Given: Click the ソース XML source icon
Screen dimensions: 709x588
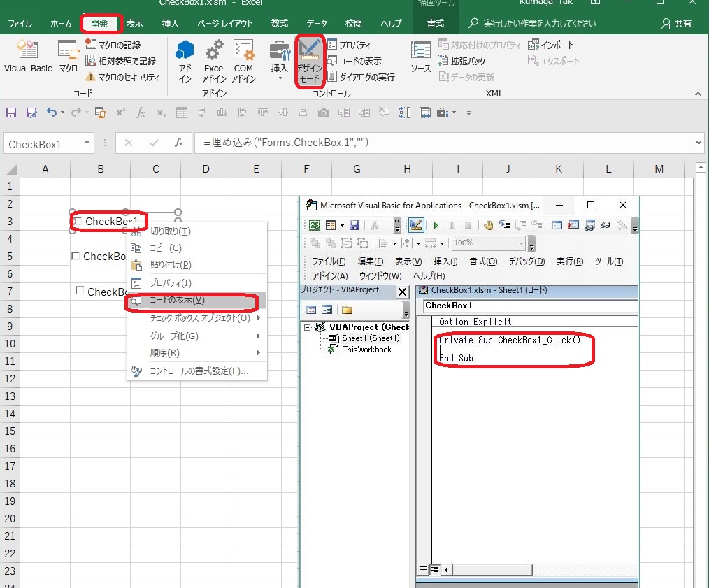Looking at the screenshot, I should coord(420,56).
